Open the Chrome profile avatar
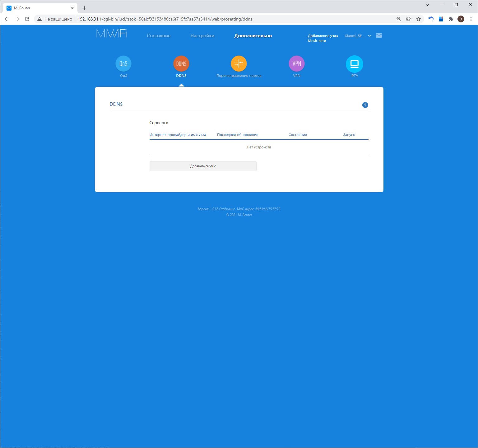Image resolution: width=478 pixels, height=448 pixels. tap(461, 19)
